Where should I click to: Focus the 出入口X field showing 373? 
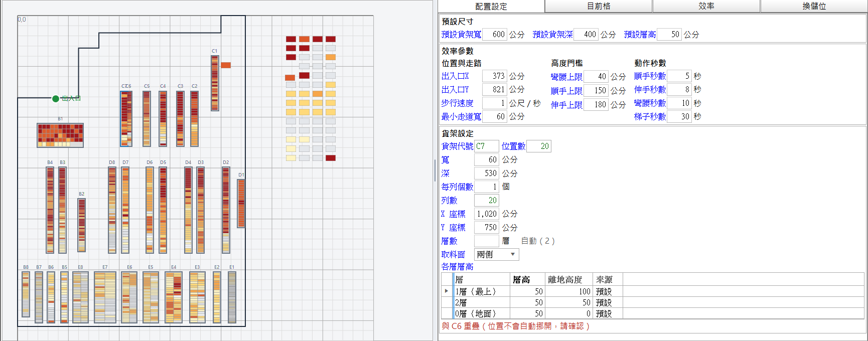pyautogui.click(x=494, y=76)
